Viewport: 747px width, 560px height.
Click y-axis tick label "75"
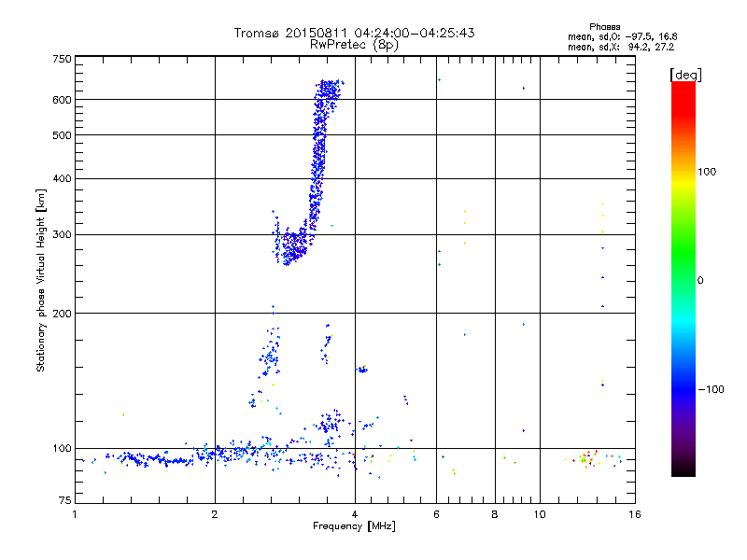64,500
